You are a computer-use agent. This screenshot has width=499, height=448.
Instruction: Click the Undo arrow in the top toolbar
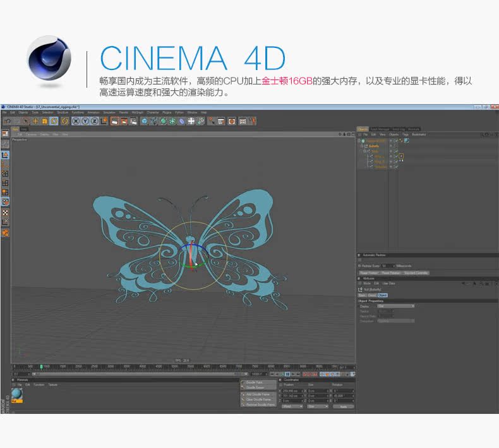8,121
